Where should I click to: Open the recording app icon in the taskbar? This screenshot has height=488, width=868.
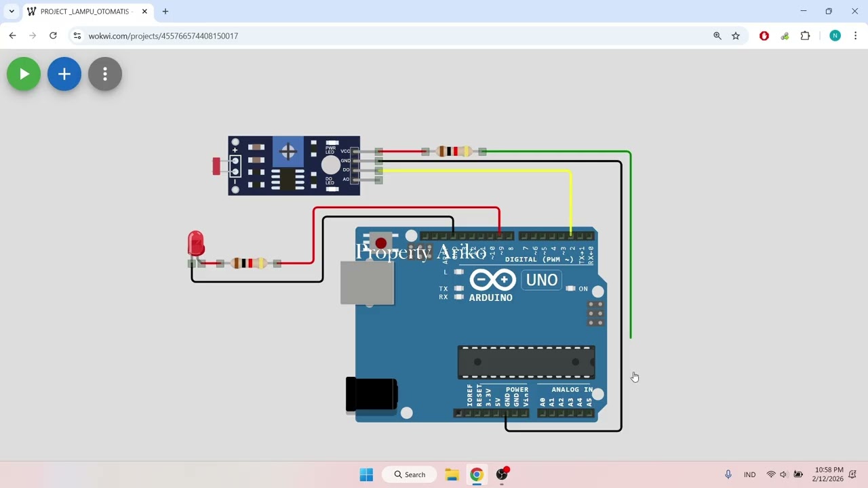coord(502,474)
